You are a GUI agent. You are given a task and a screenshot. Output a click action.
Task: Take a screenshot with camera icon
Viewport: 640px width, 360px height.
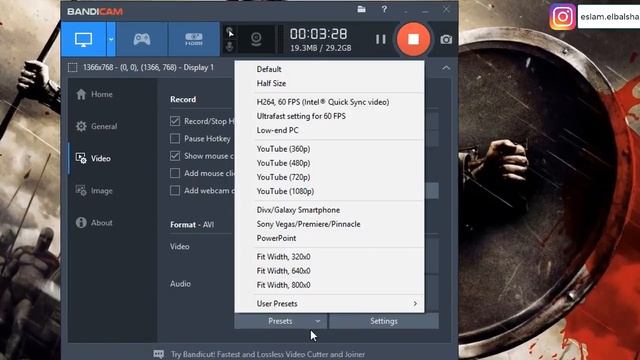[446, 39]
